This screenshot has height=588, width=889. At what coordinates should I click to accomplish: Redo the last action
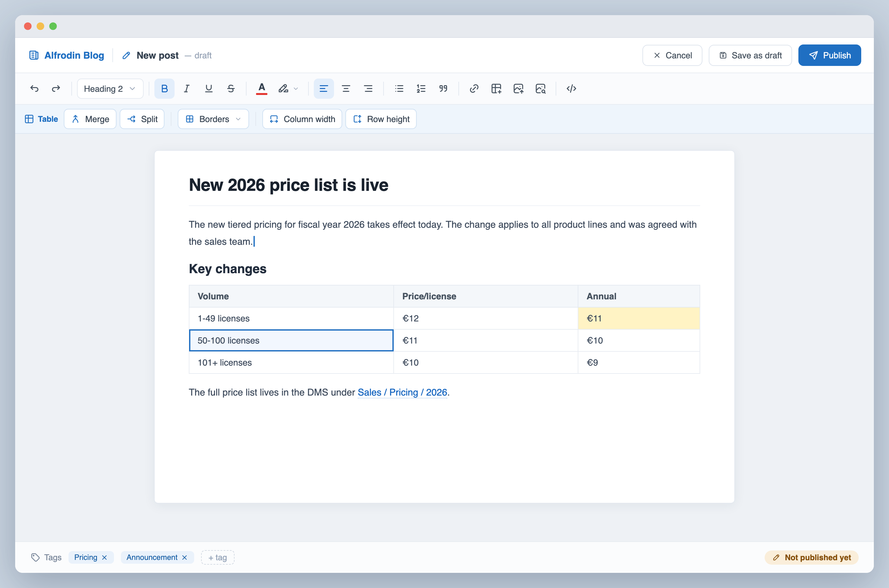tap(56, 89)
